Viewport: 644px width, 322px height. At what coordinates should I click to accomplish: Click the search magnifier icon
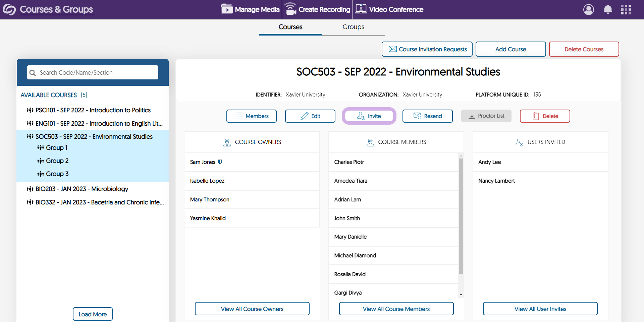coord(33,73)
